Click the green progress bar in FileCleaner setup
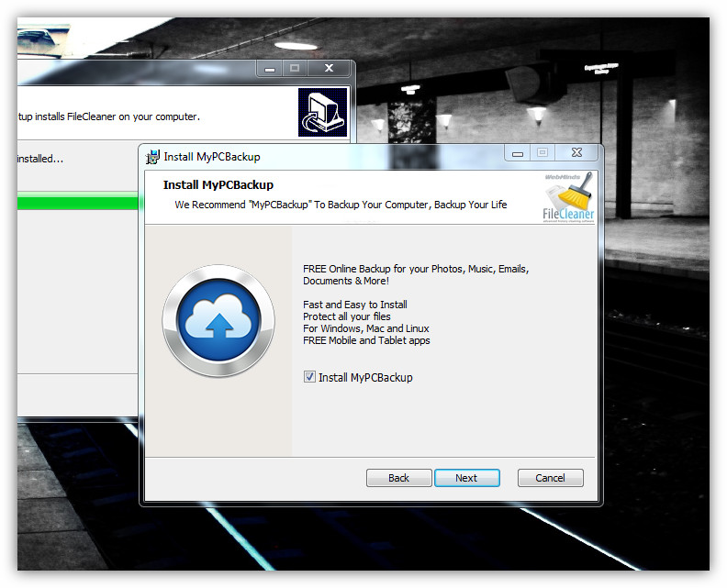This screenshot has height=588, width=727. [78, 203]
